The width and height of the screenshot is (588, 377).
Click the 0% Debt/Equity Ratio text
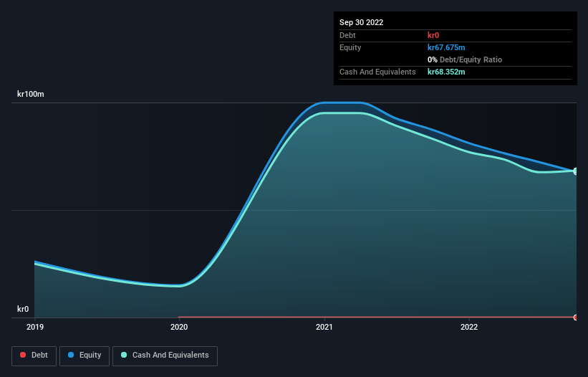pos(465,59)
